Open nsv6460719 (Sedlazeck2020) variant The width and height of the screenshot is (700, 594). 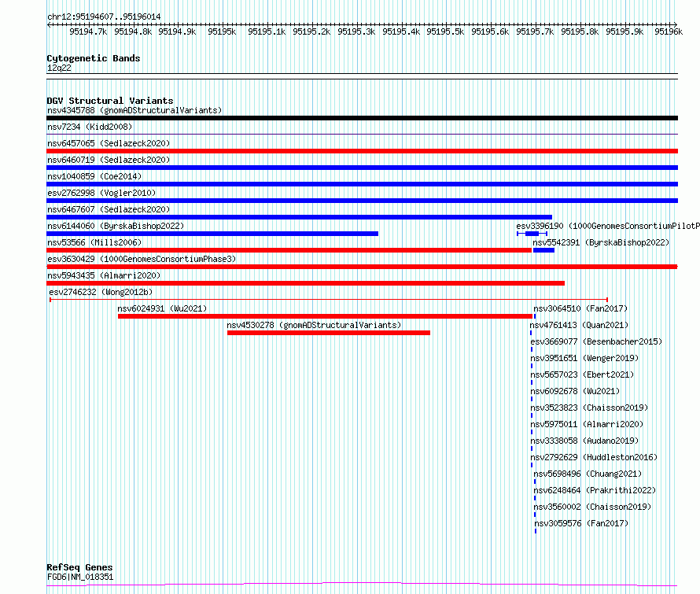pyautogui.click(x=109, y=160)
